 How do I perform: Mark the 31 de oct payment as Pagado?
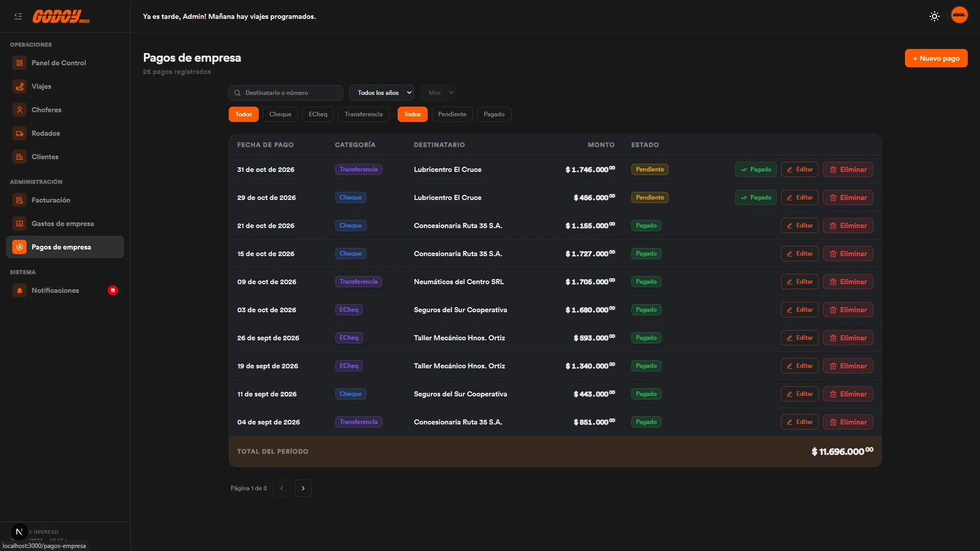click(755, 169)
